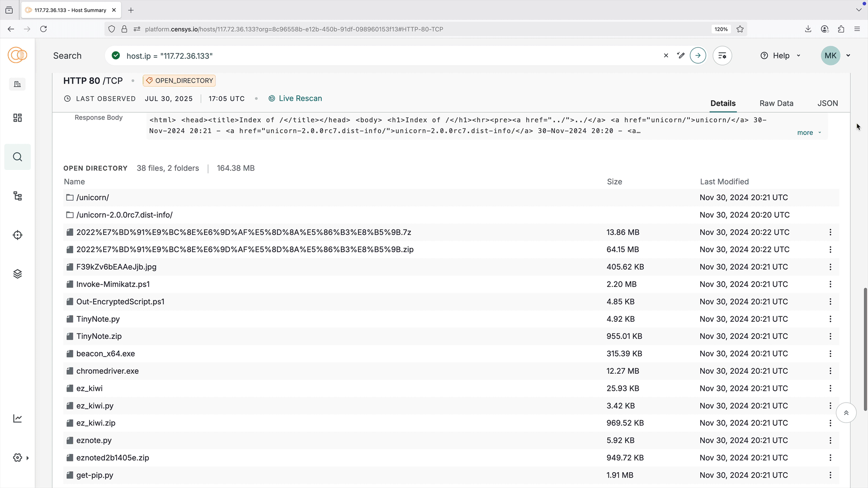
Task: Open the analytics chart sidebar icon
Action: click(17, 418)
